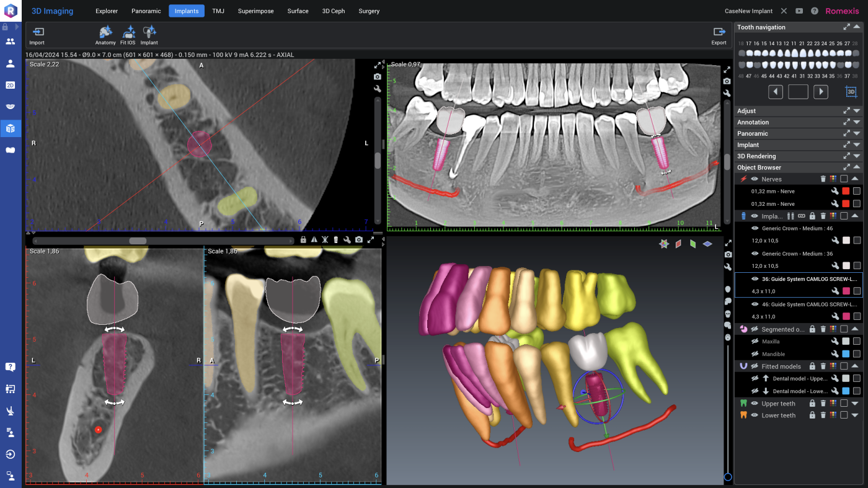Expand the Adjust panel
The height and width of the screenshot is (488, 868).
coord(857,111)
